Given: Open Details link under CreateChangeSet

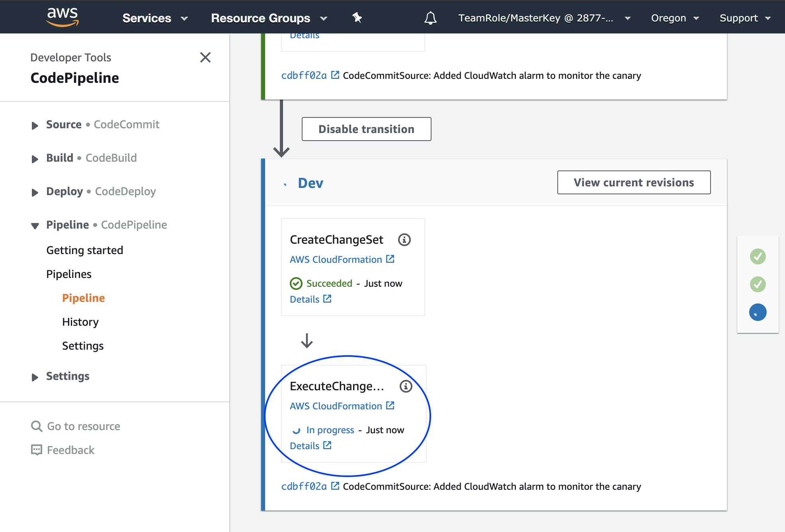Looking at the screenshot, I should click(305, 299).
